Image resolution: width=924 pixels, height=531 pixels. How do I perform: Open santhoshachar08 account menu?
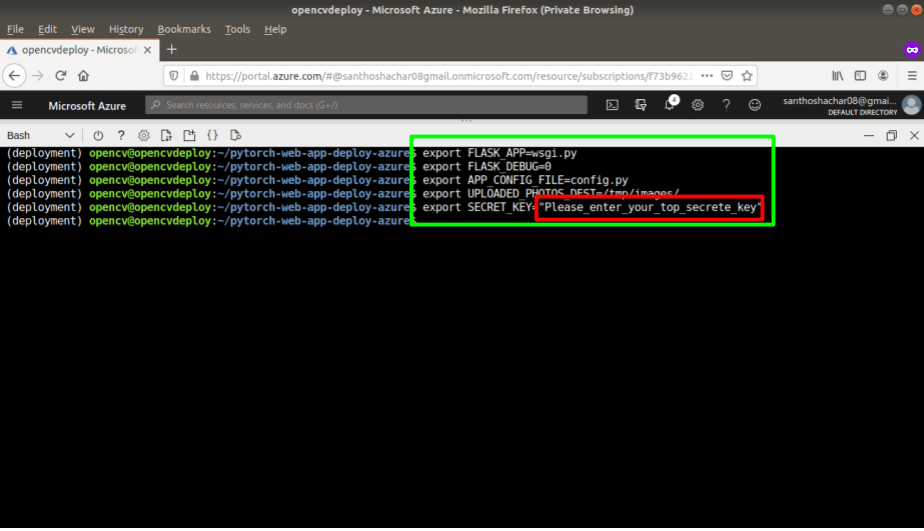coord(840,105)
